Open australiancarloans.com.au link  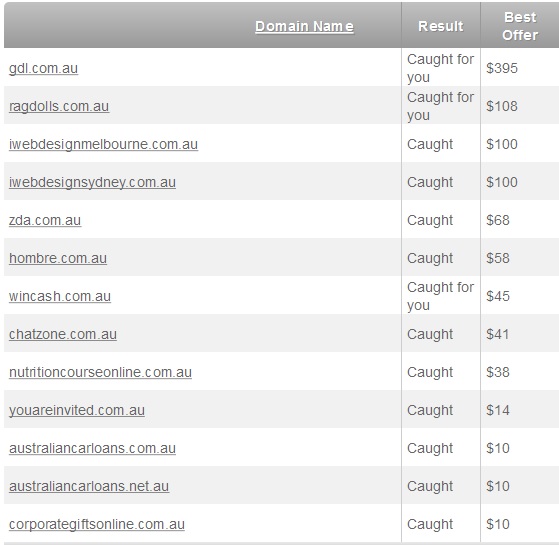(92, 448)
